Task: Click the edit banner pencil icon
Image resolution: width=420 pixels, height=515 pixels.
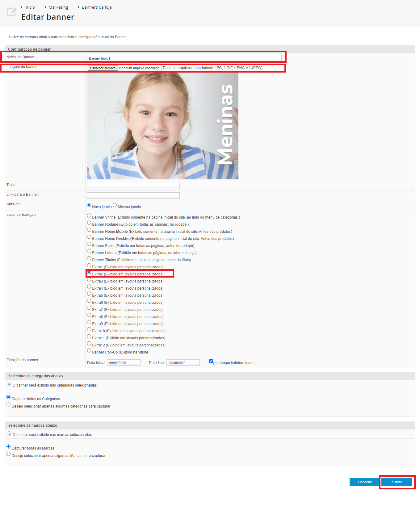Action: point(11,12)
